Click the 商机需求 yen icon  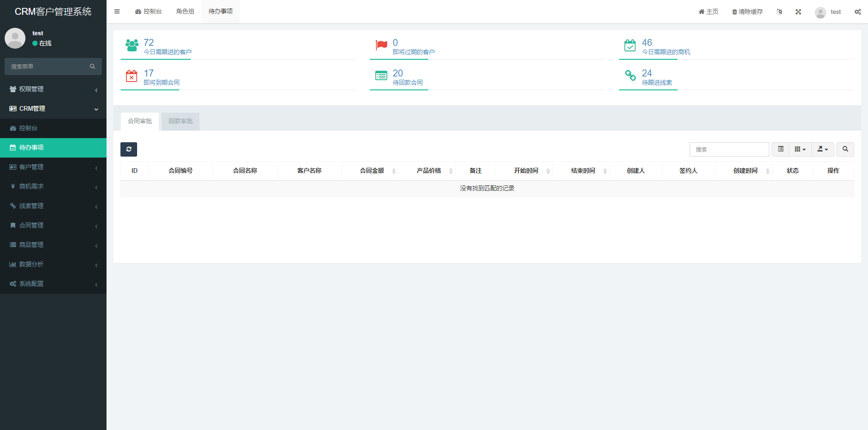pos(13,186)
